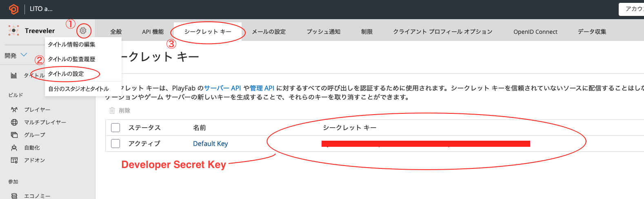Image resolution: width=644 pixels, height=199 pixels.
Task: Follow the 管理 API link
Action: click(262, 88)
